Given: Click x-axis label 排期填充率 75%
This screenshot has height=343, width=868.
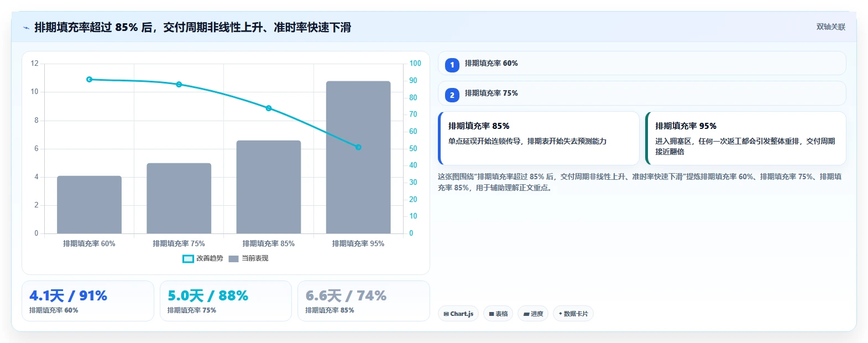Looking at the screenshot, I should 179,243.
